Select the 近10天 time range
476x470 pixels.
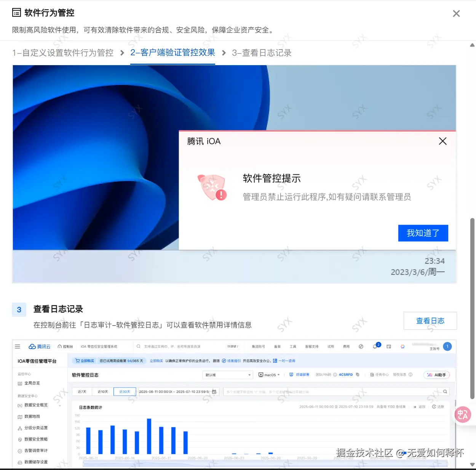pyautogui.click(x=103, y=391)
